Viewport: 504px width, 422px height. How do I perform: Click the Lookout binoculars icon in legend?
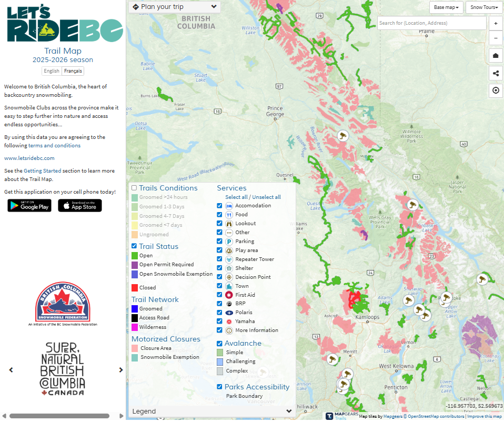click(x=229, y=224)
